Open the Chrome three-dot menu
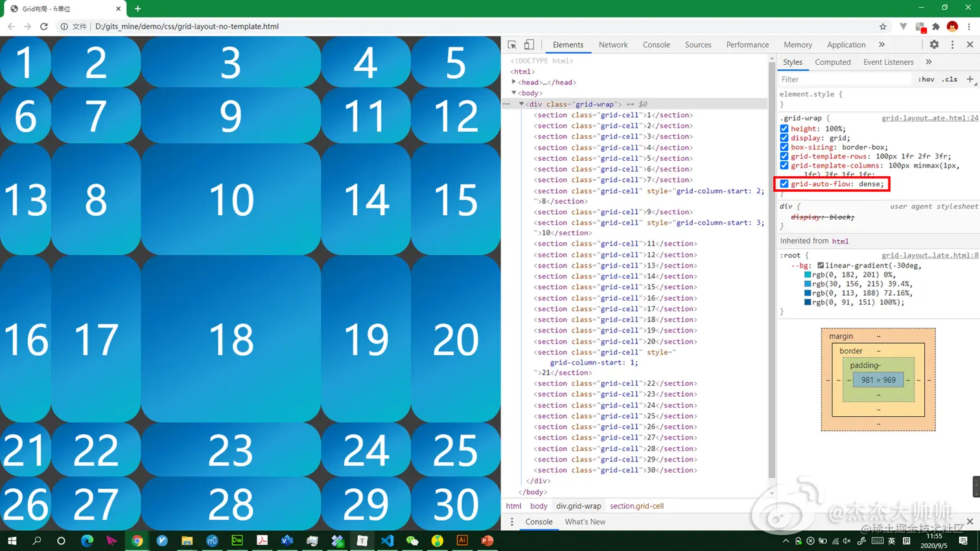 969,27
